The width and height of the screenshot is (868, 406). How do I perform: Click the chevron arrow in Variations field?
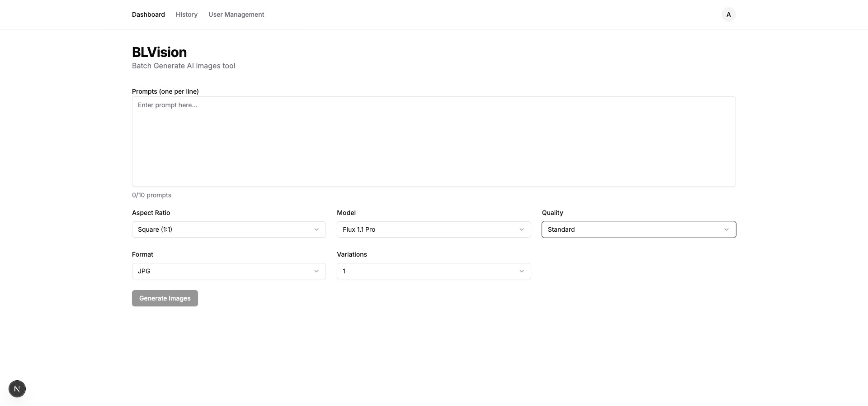click(x=521, y=271)
